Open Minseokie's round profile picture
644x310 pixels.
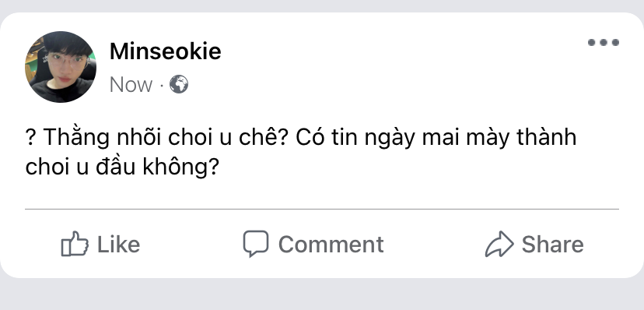click(61, 67)
